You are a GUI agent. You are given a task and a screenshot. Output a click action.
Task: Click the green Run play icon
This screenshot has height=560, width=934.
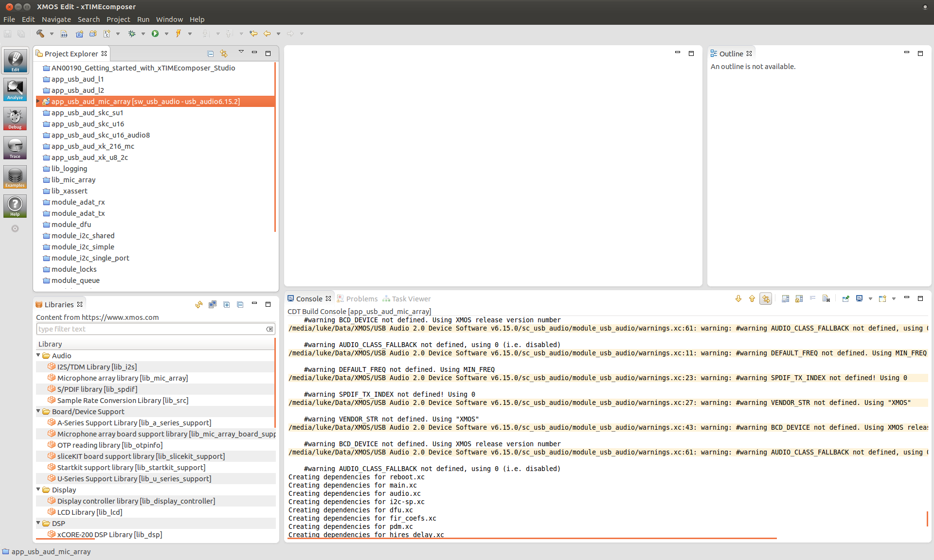155,34
